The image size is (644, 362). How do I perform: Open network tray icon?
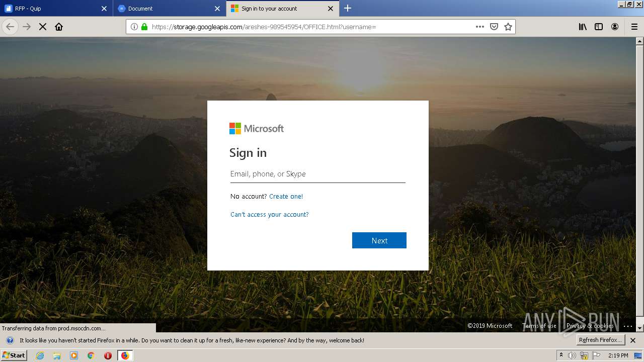click(x=584, y=355)
